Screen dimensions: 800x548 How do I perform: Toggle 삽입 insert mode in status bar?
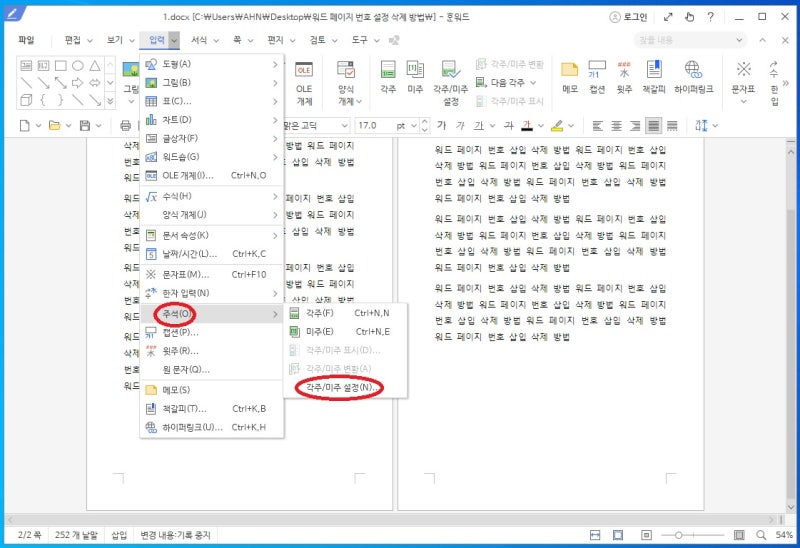(119, 535)
